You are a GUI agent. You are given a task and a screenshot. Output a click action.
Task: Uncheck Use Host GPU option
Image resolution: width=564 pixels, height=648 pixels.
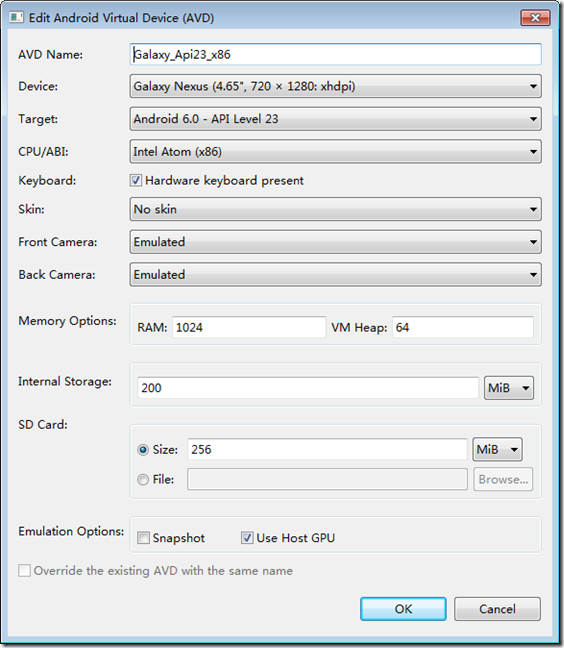pos(247,538)
